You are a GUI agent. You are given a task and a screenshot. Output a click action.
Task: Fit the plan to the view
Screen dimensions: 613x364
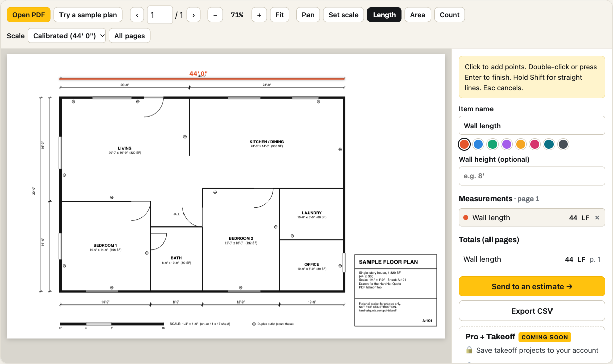click(x=280, y=15)
